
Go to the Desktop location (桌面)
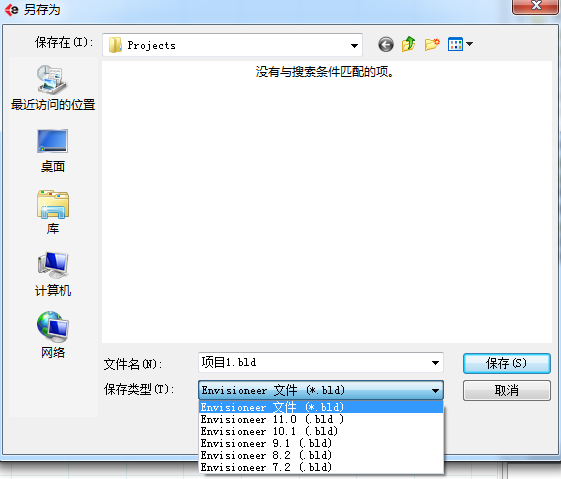pyautogui.click(x=53, y=151)
